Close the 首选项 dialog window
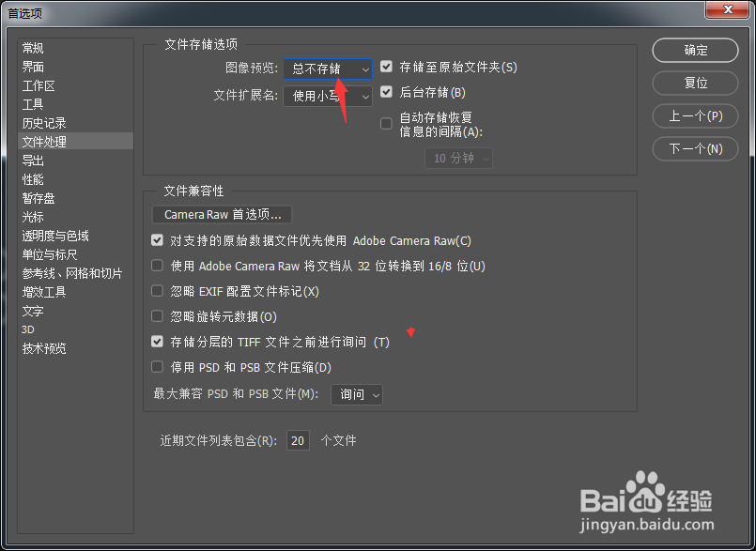 (728, 9)
